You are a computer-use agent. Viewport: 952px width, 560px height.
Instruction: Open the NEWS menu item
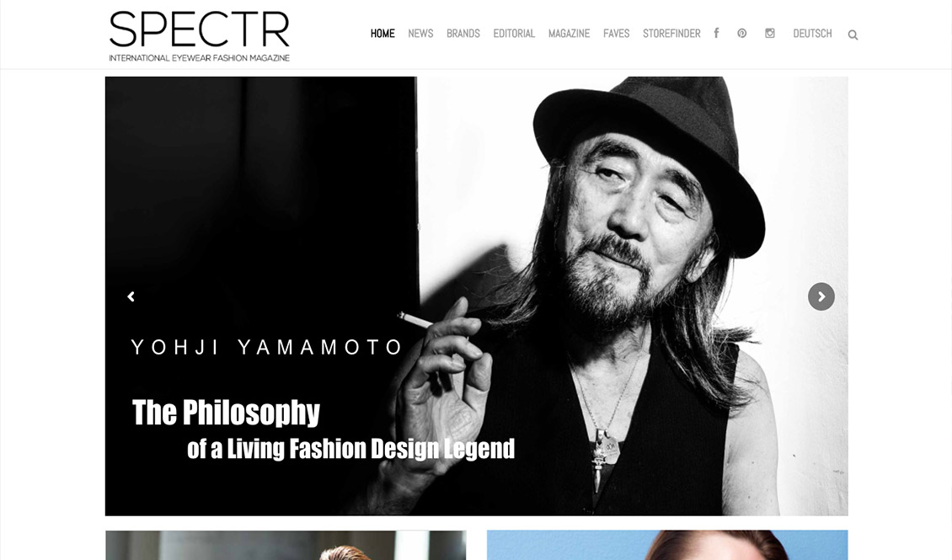tap(420, 34)
